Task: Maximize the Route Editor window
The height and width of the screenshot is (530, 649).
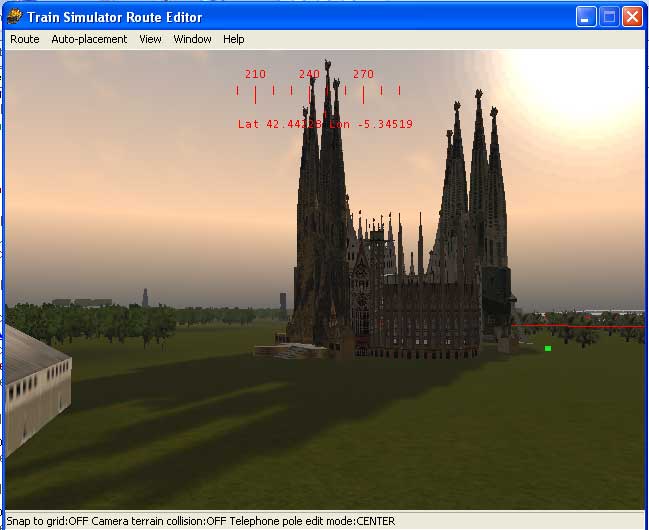Action: [609, 16]
